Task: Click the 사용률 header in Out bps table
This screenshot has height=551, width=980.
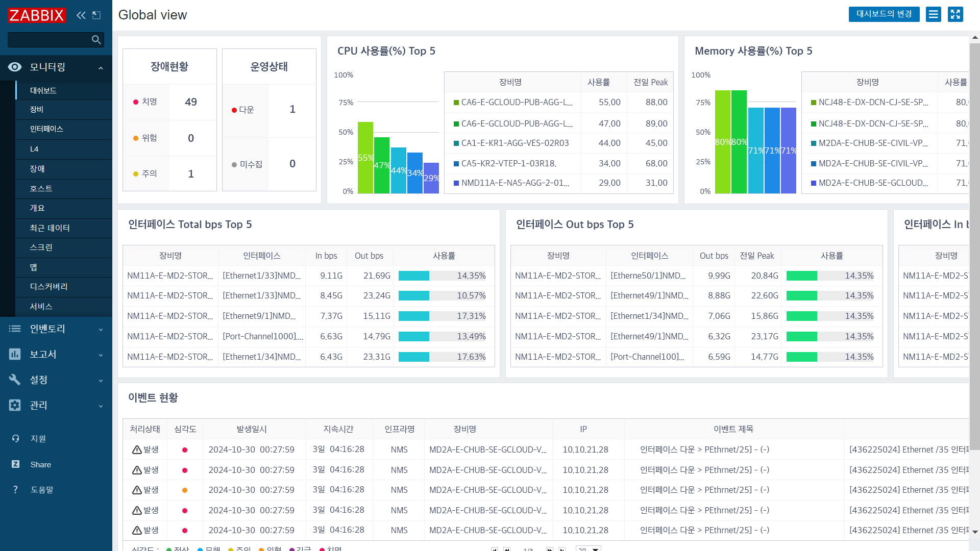Action: [832, 256]
